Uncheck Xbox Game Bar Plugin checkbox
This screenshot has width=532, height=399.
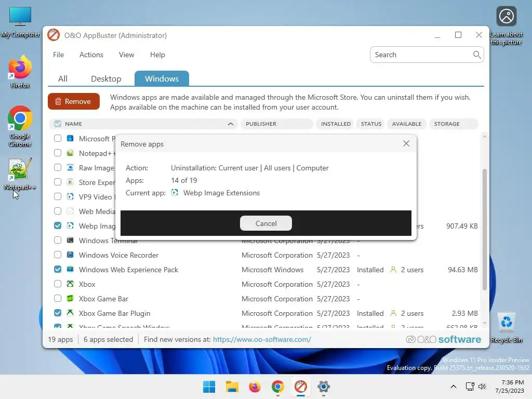pos(58,313)
